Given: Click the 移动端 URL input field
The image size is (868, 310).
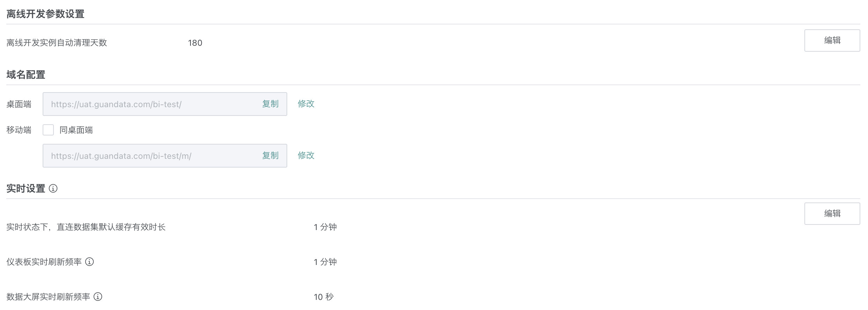Looking at the screenshot, I should pyautogui.click(x=150, y=156).
